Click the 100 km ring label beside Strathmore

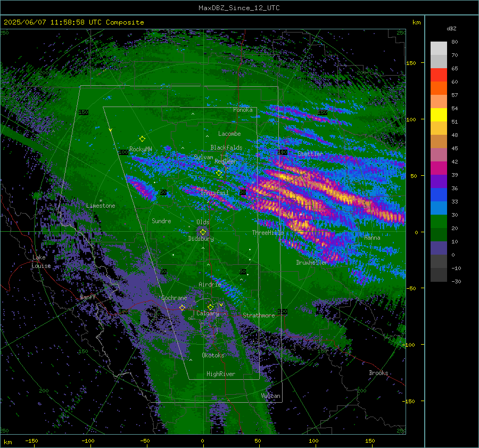click(x=282, y=311)
